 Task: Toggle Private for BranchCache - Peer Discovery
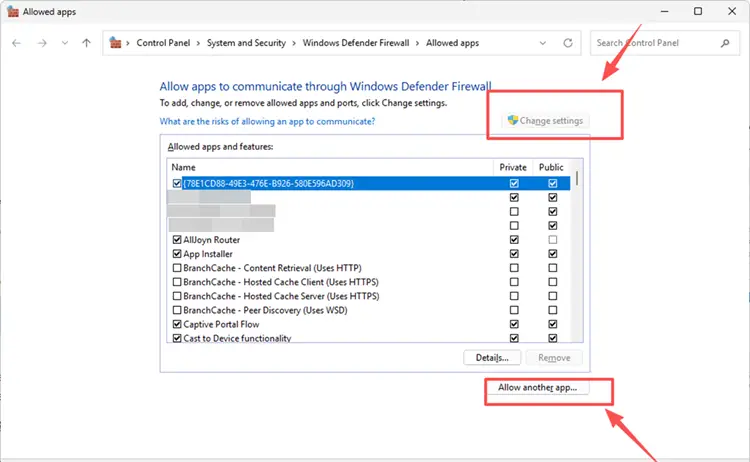coord(514,310)
